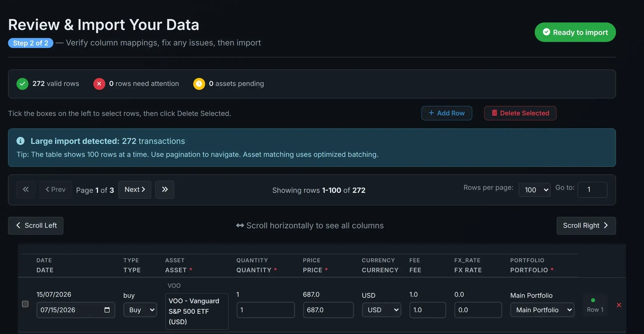Click Next page button
Screen dimensions: 644x334
click(x=135, y=190)
